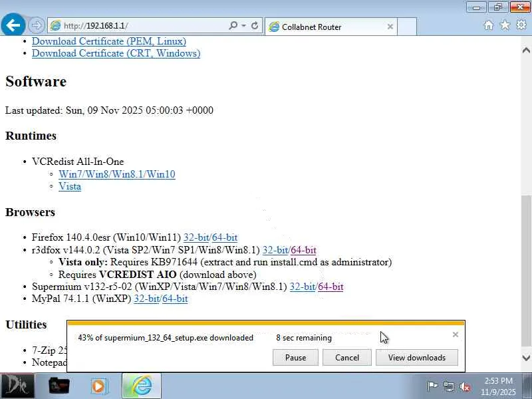Download Firefox 140.4.0esr 64-bit
This screenshot has height=399, width=532.
pyautogui.click(x=225, y=237)
